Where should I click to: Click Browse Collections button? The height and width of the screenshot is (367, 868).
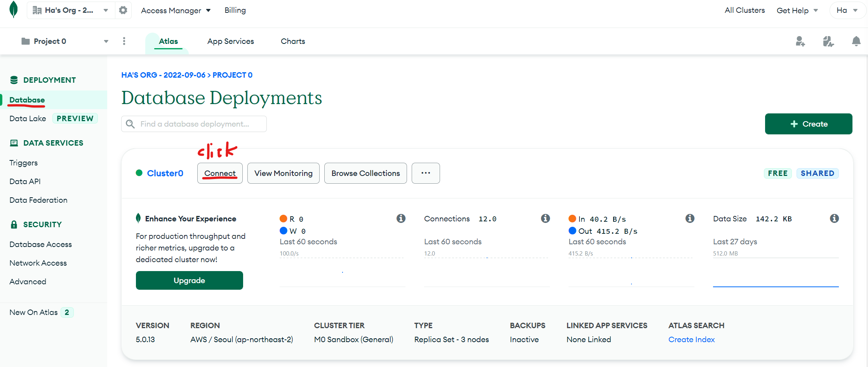365,173
